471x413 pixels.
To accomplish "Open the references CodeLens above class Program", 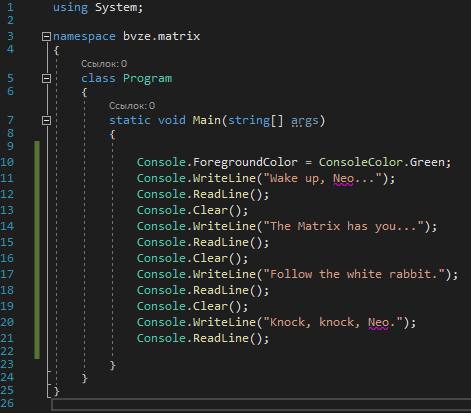I will click(x=104, y=63).
